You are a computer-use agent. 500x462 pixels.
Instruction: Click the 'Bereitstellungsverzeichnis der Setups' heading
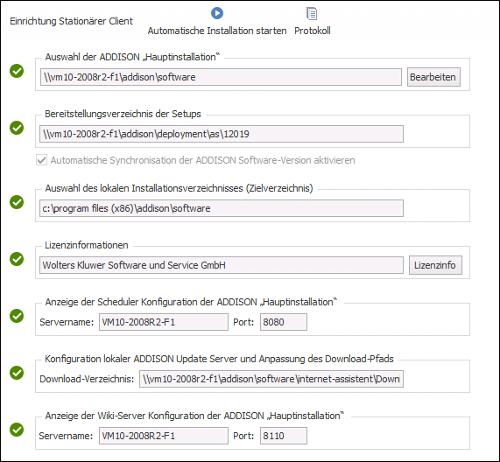coord(123,114)
